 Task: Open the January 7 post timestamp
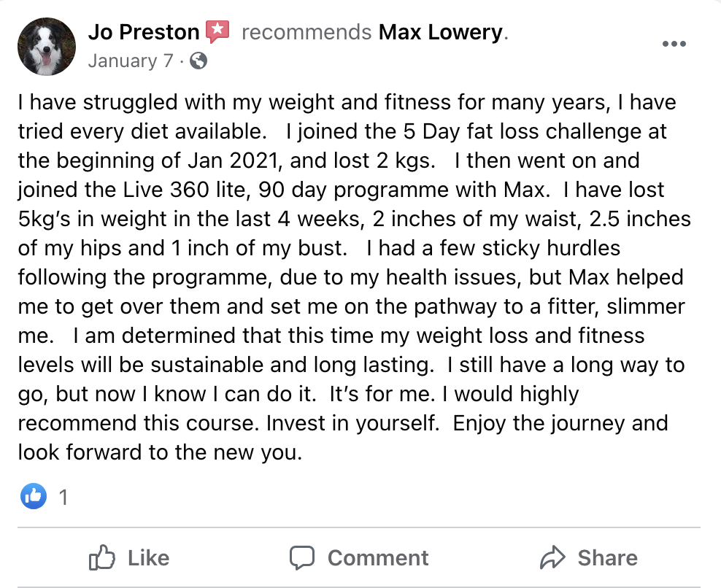(x=131, y=61)
